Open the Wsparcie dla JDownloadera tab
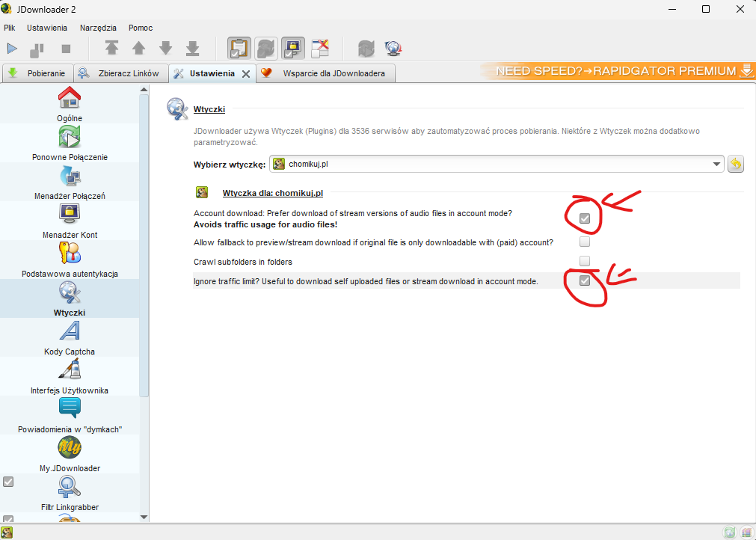Screen dimensions: 756x540 click(325, 73)
